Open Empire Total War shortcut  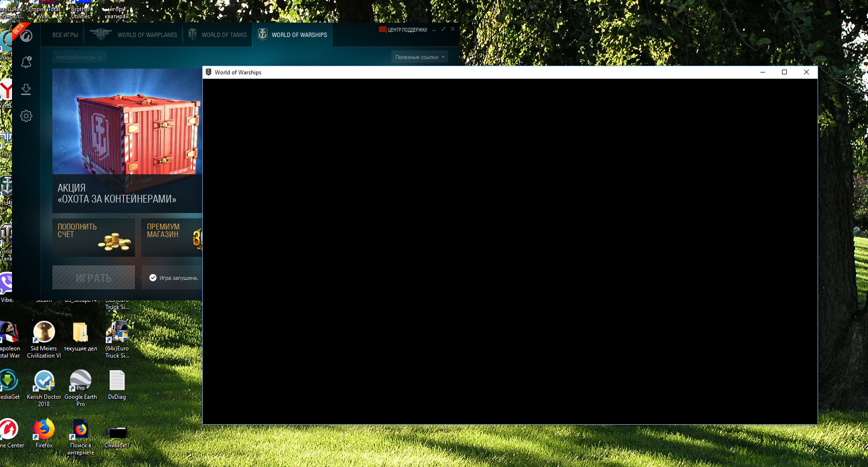pyautogui.click(x=44, y=10)
